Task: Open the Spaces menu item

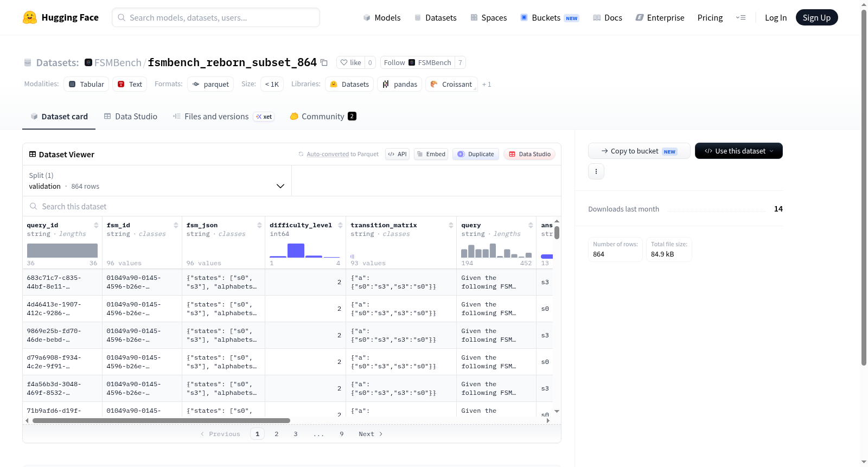Action: (x=489, y=18)
